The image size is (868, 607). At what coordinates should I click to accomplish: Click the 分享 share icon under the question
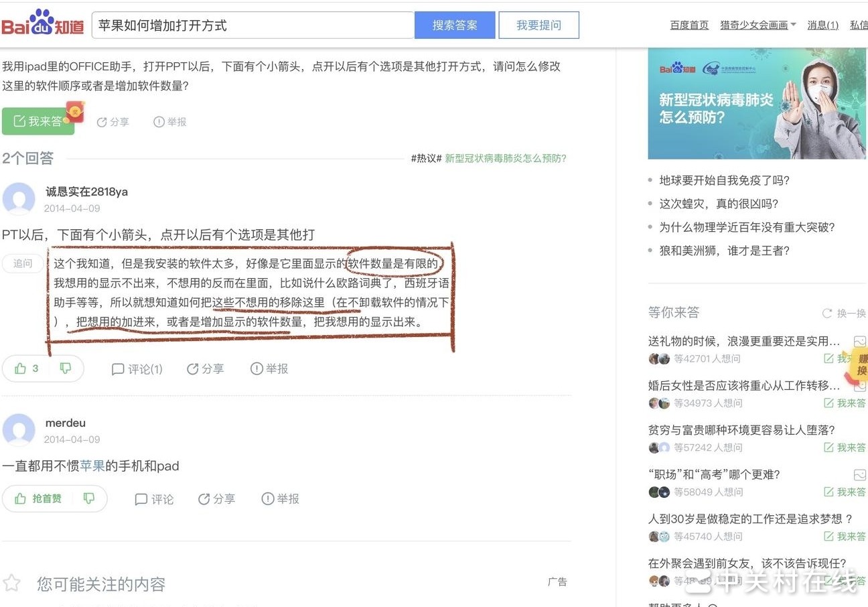point(113,121)
